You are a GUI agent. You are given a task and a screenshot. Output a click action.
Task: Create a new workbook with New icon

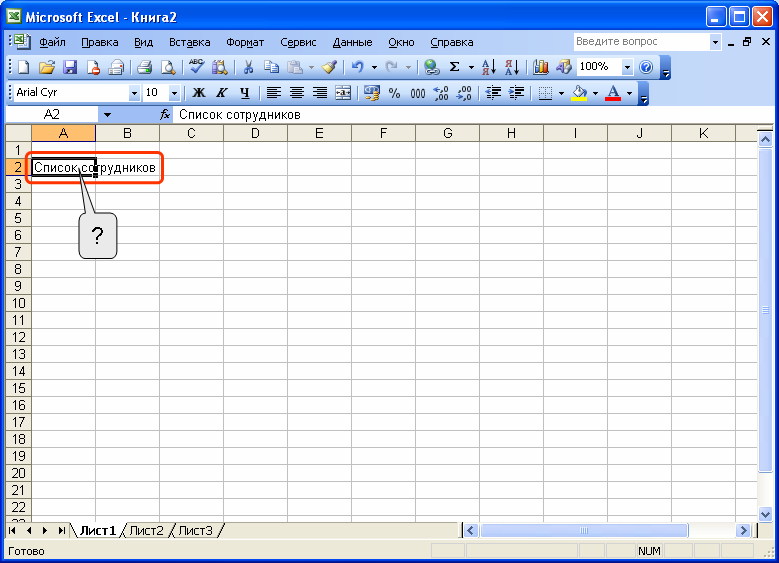23,67
